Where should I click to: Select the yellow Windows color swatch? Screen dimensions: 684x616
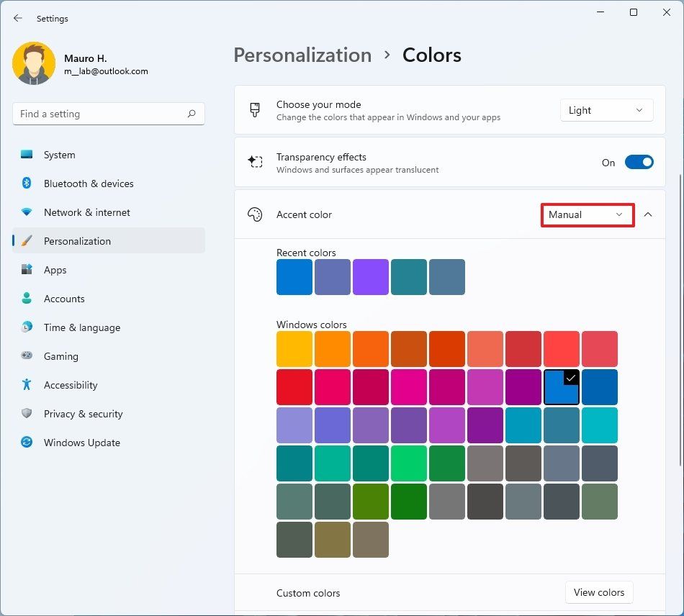(294, 349)
